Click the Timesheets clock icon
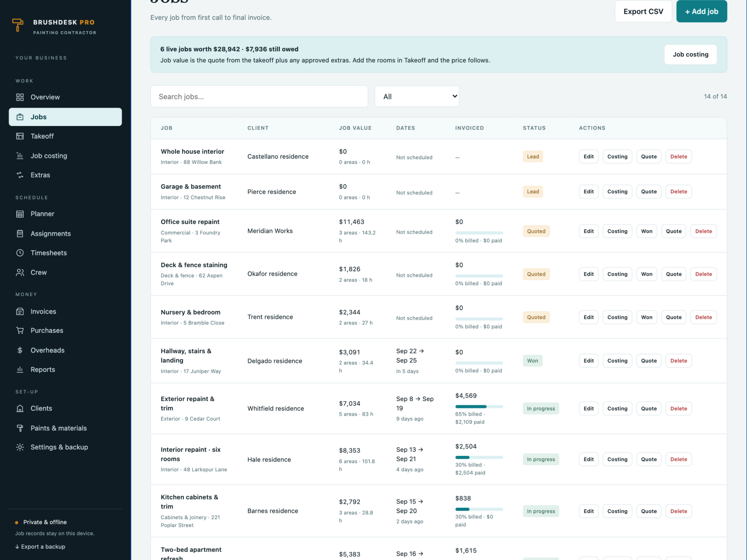 point(20,253)
